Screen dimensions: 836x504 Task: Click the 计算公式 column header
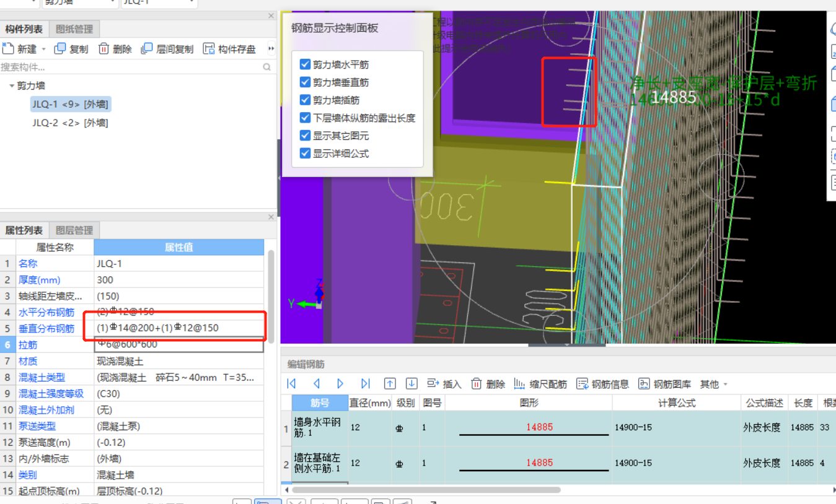677,402
